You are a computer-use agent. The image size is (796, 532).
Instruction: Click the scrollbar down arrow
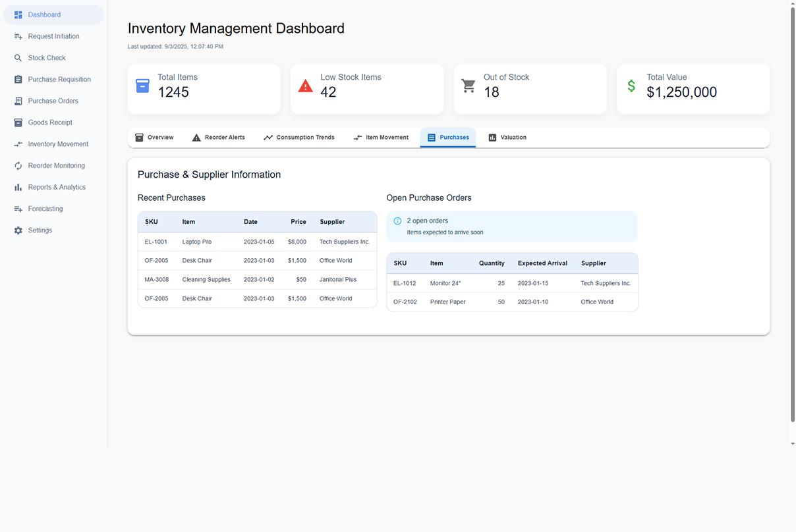pyautogui.click(x=793, y=444)
